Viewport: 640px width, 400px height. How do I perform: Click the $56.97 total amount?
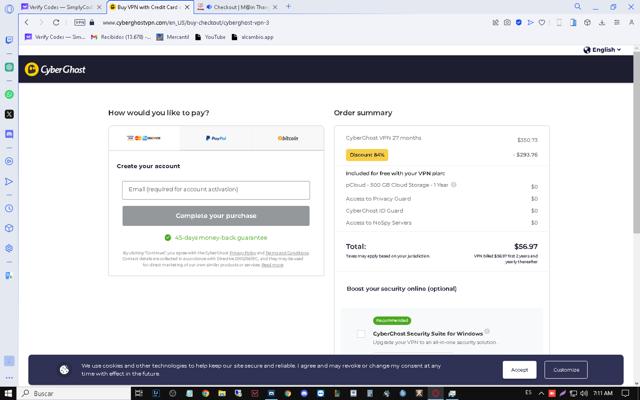[526, 247]
